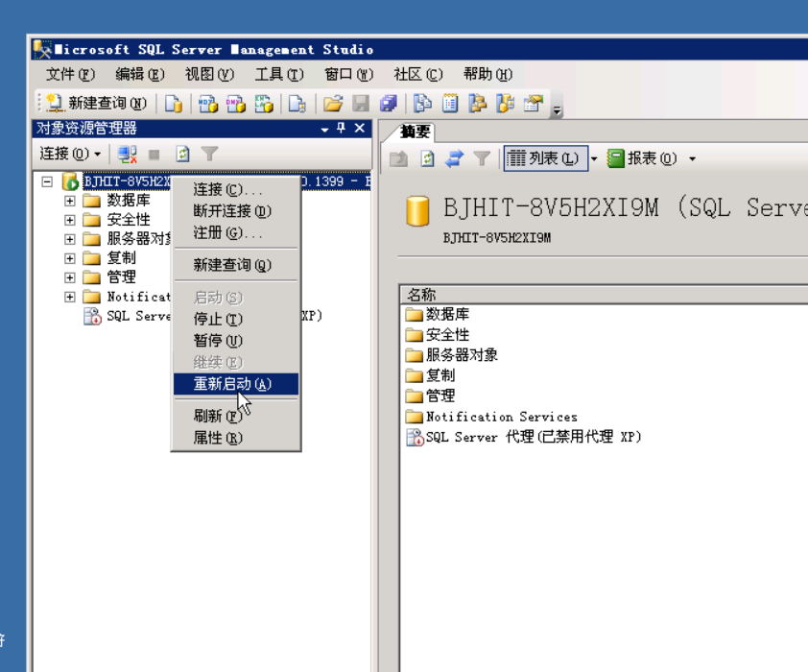The image size is (808, 672).
Task: Click the Refresh icon in Object Explorer toolbar
Action: coord(182,155)
